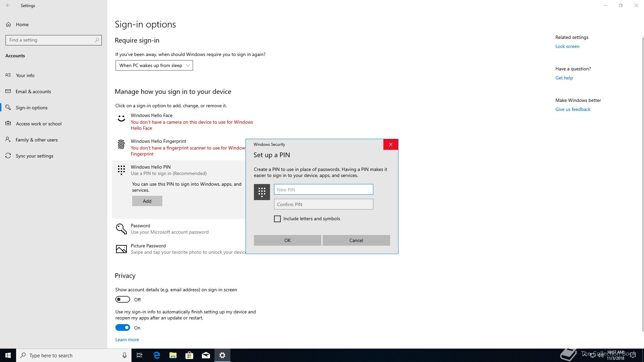The height and width of the screenshot is (362, 644).
Task: Click the Settings back arrow
Action: 8,5
